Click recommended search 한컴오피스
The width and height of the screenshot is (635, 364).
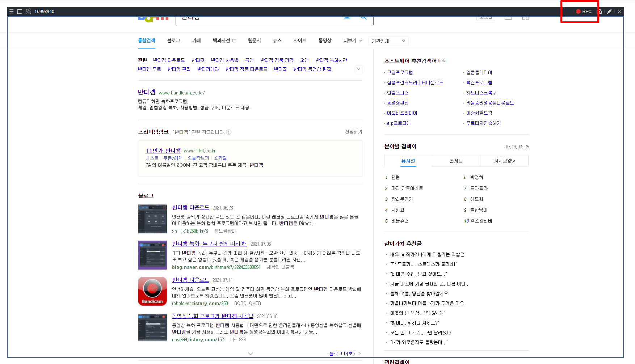pos(398,93)
